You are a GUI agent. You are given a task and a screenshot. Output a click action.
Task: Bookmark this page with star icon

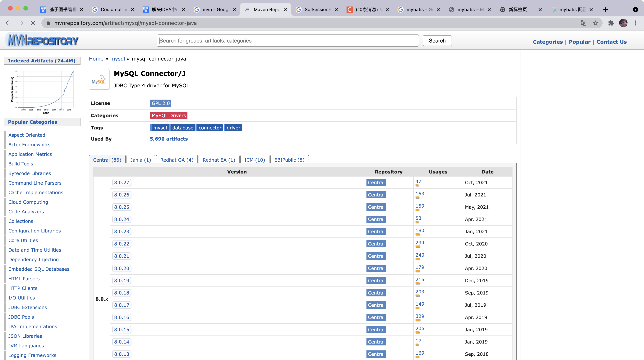coord(596,23)
